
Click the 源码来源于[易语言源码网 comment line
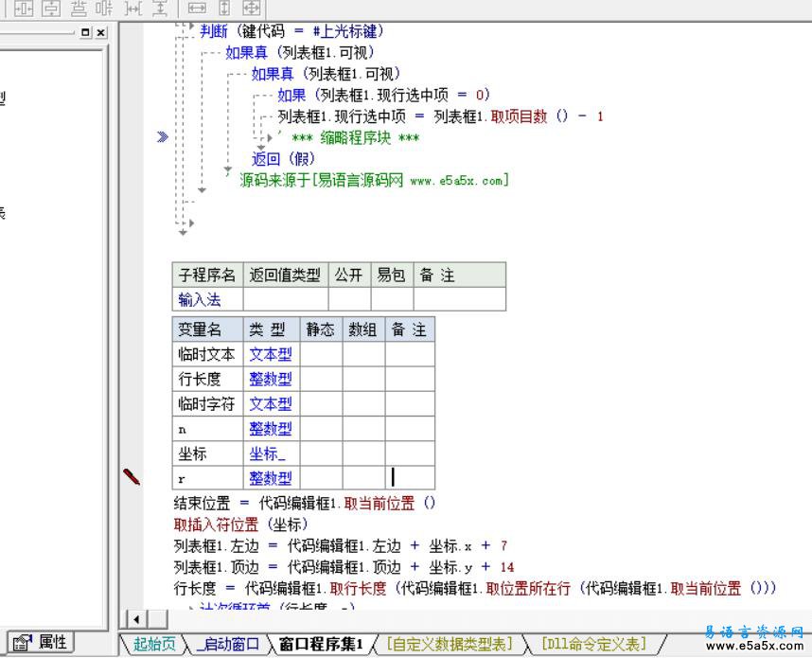point(375,180)
